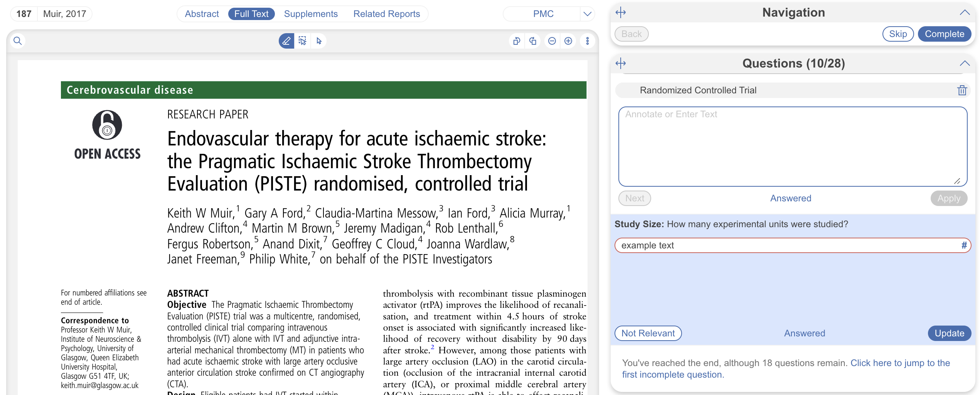
Task: Open the viewer more options menu
Action: click(x=587, y=41)
